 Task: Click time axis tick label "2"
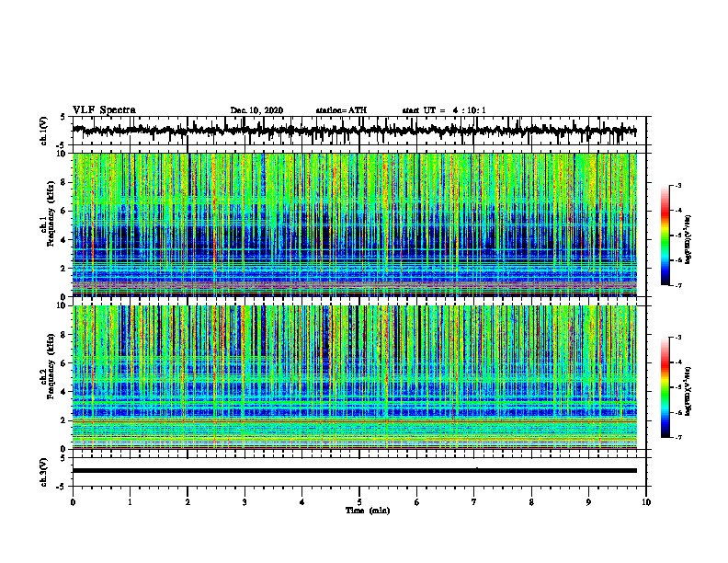[188, 502]
